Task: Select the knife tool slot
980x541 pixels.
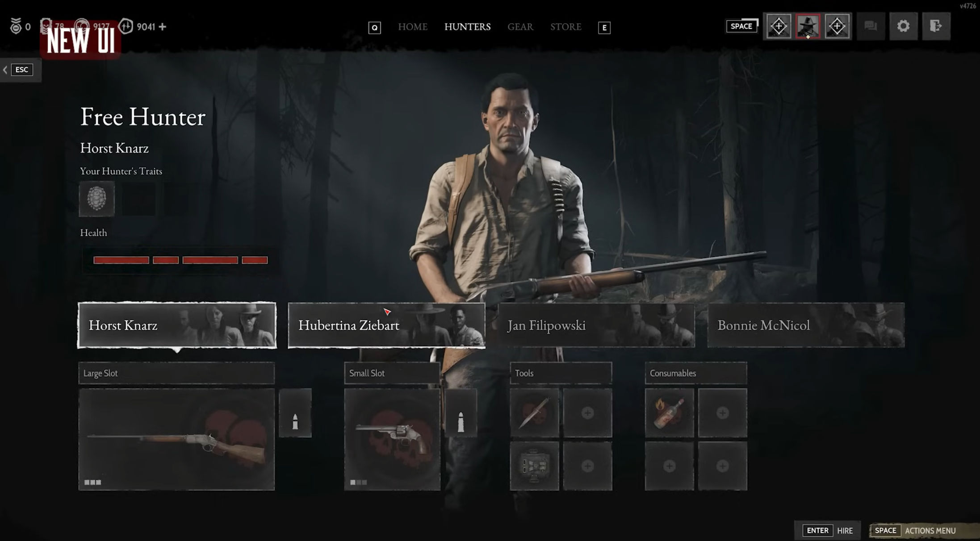Action: 534,413
